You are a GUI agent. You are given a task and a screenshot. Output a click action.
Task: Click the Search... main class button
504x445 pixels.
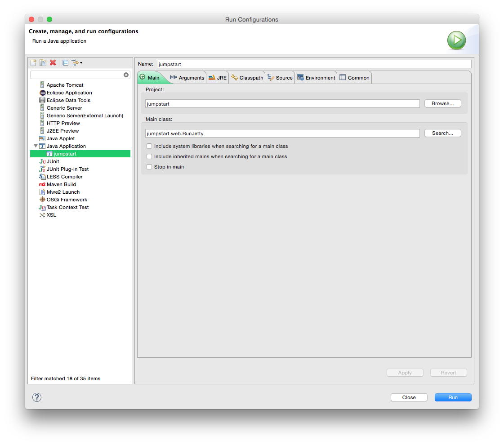pos(442,133)
